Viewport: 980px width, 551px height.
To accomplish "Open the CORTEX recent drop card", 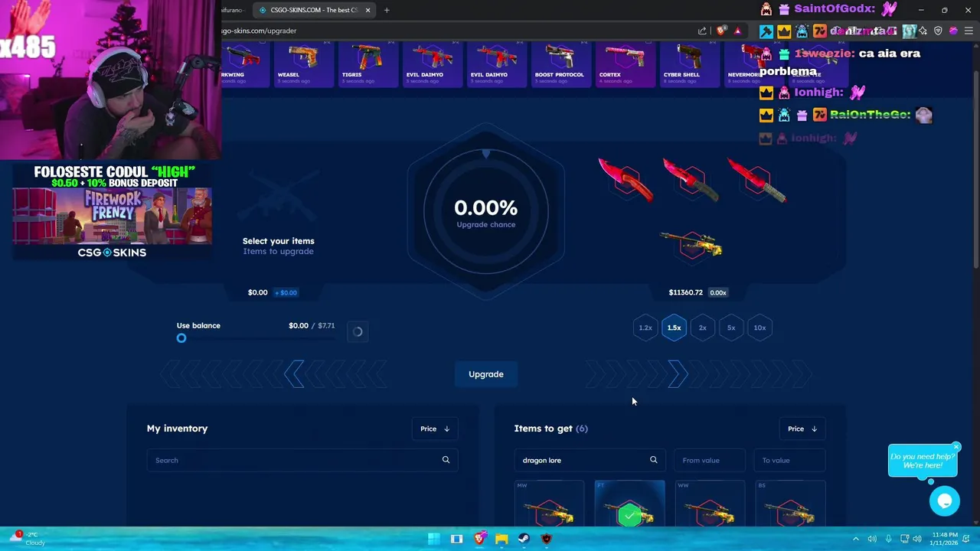I will point(625,65).
